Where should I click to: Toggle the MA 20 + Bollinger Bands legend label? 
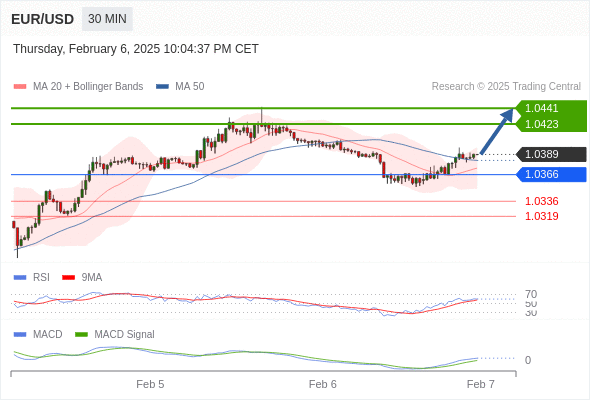[x=88, y=87]
